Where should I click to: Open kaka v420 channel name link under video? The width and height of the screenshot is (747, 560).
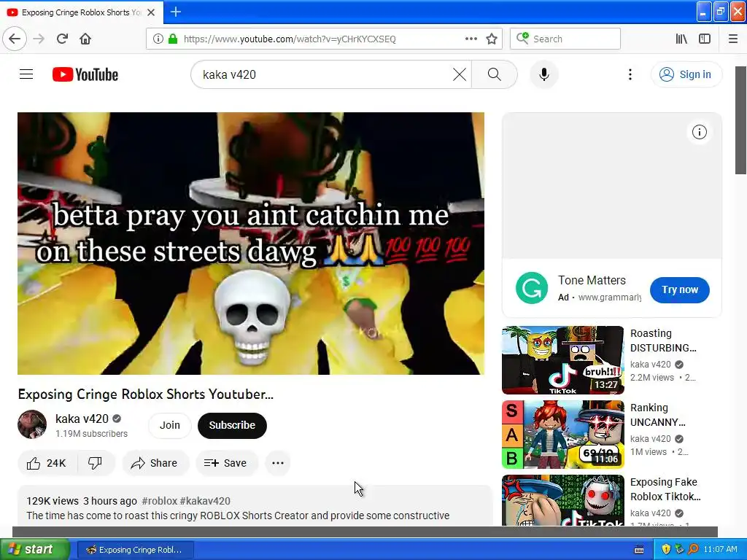pyautogui.click(x=82, y=419)
